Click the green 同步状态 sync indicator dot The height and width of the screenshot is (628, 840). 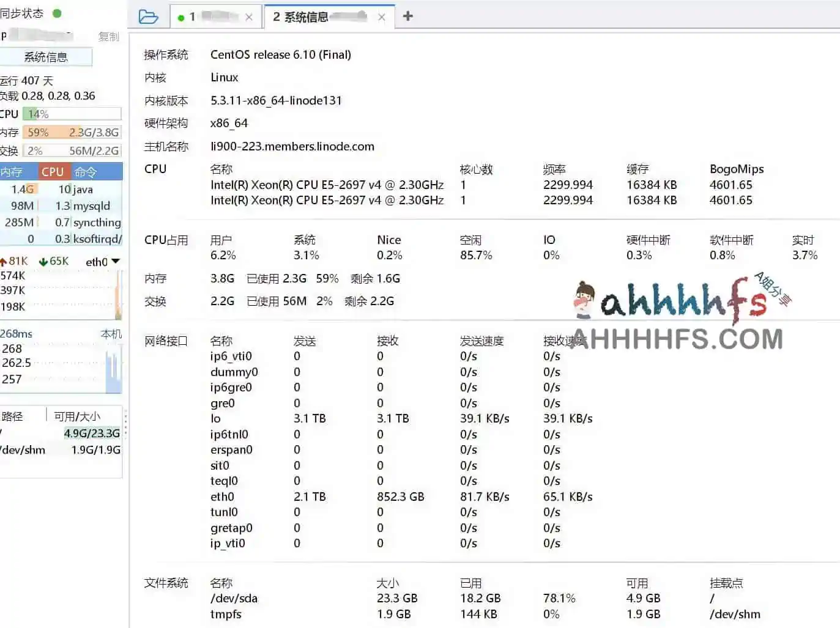tap(58, 12)
